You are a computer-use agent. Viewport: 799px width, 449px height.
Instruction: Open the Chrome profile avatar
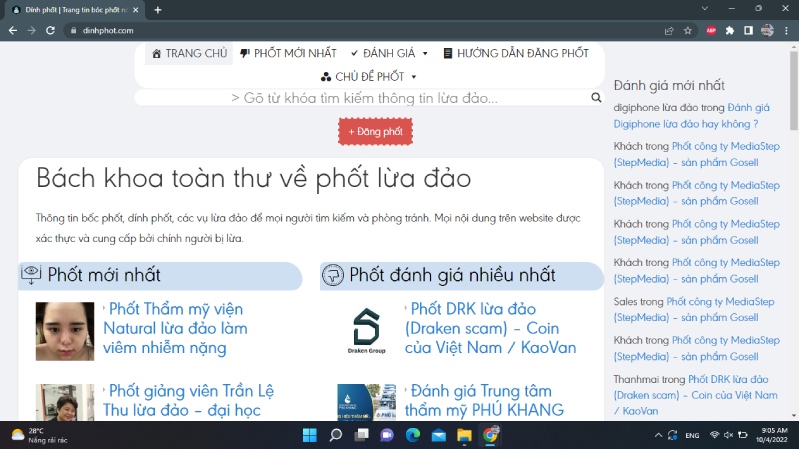coord(767,31)
